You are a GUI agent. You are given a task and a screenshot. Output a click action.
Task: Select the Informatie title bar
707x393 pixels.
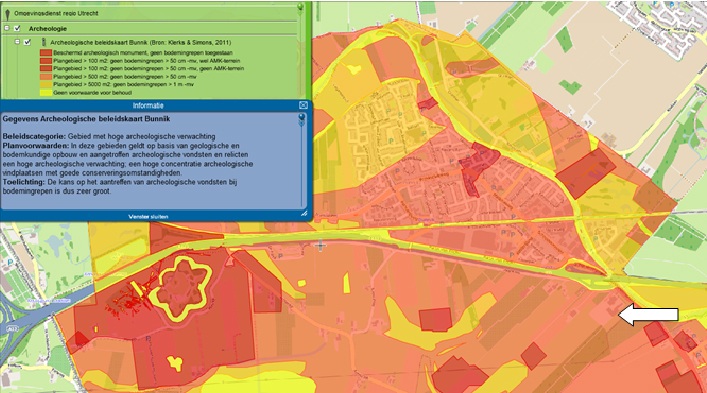[x=148, y=105]
